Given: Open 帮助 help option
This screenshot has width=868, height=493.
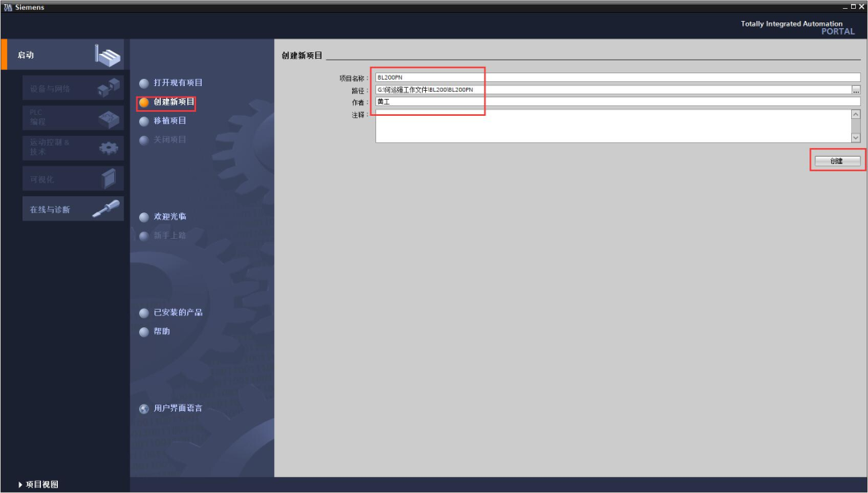Looking at the screenshot, I should (162, 331).
